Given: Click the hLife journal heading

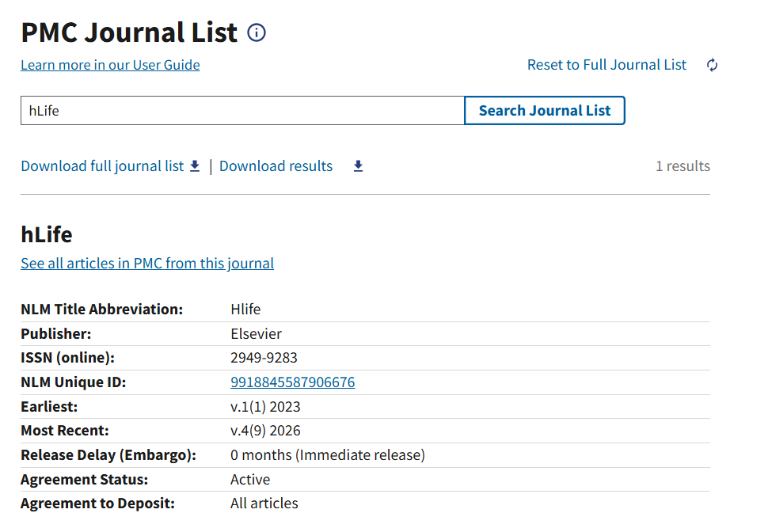Looking at the screenshot, I should tap(47, 235).
